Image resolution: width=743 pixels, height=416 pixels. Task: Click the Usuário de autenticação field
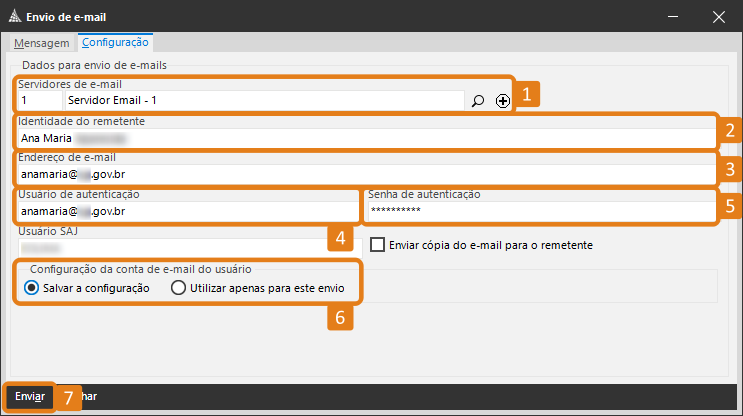pyautogui.click(x=185, y=211)
